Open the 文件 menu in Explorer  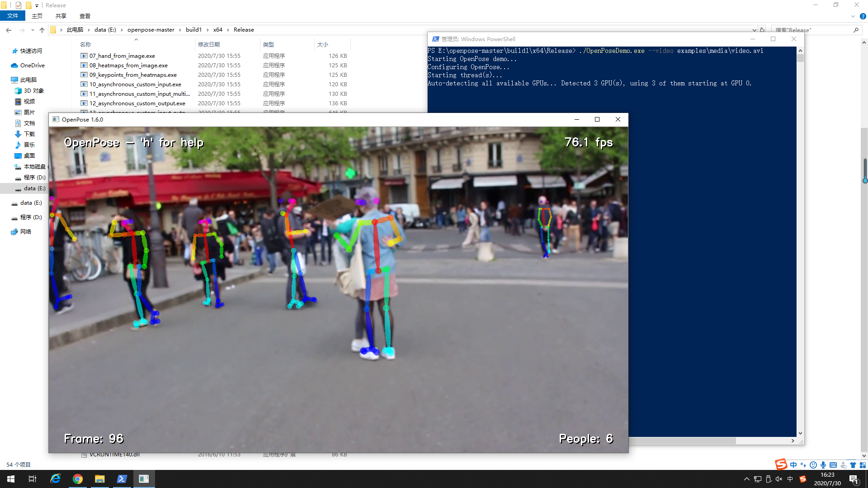[13, 16]
